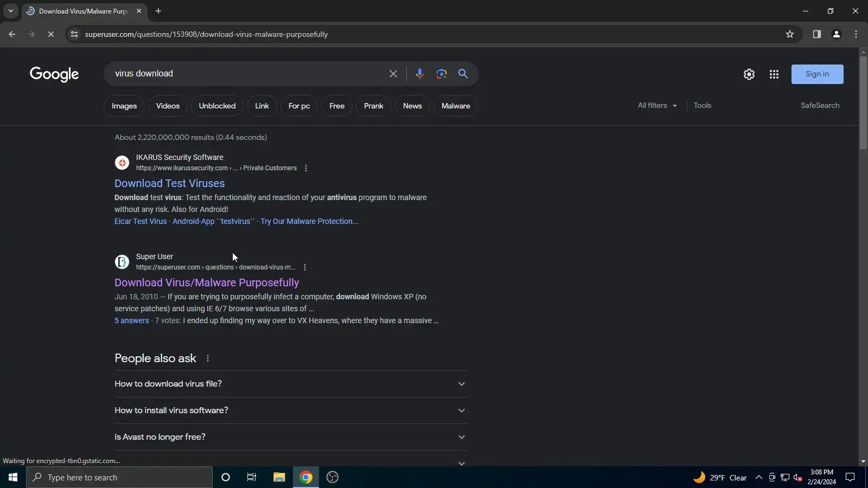Bookmark this page with the star icon

coord(790,34)
